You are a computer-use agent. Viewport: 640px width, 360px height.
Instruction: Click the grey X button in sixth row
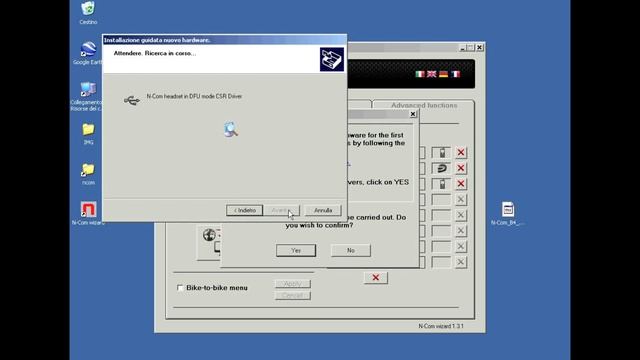coord(461,231)
